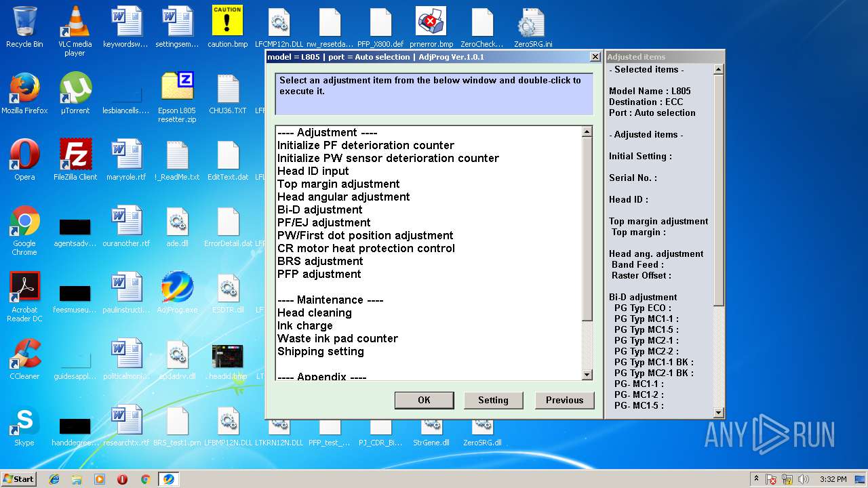Select the AdjProg.exe program icon
Viewport: 868px width, 488px height.
[177, 293]
